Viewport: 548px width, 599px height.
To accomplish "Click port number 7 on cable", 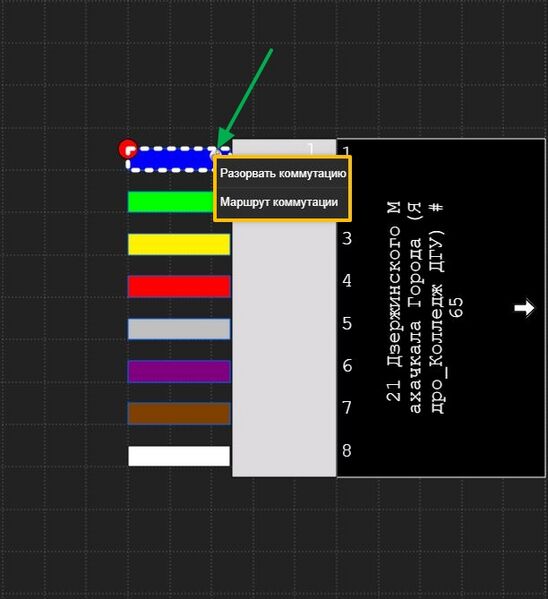I will point(347,408).
